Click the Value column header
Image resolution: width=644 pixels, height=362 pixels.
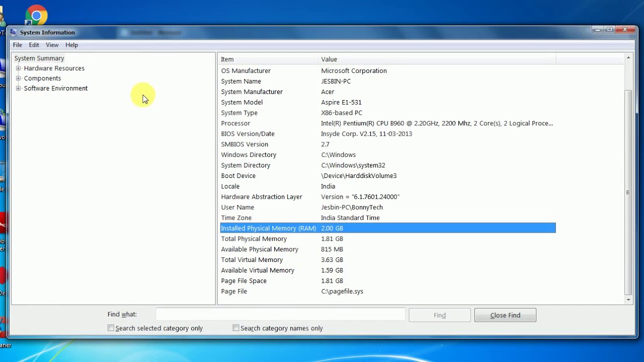(437, 59)
